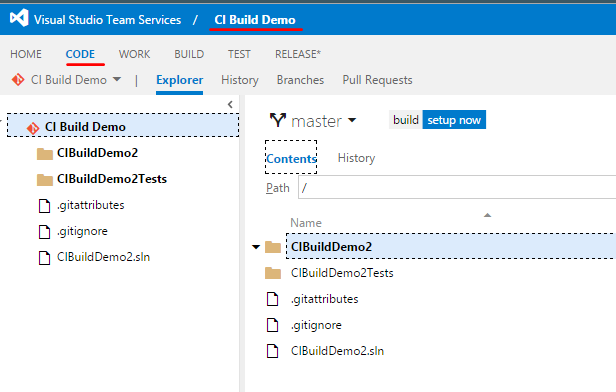Open CIBuildDemo2 in the contents list
Viewport: 616px width, 392px height.
[331, 247]
